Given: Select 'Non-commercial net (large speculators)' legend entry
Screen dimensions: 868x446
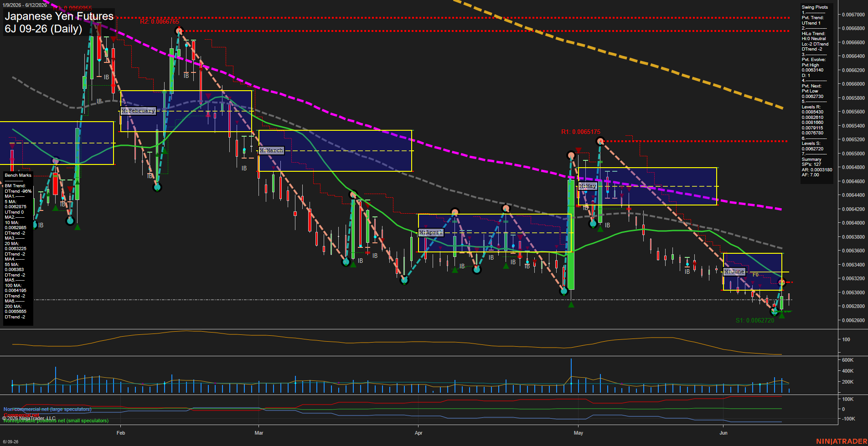Looking at the screenshot, I should point(47,409).
